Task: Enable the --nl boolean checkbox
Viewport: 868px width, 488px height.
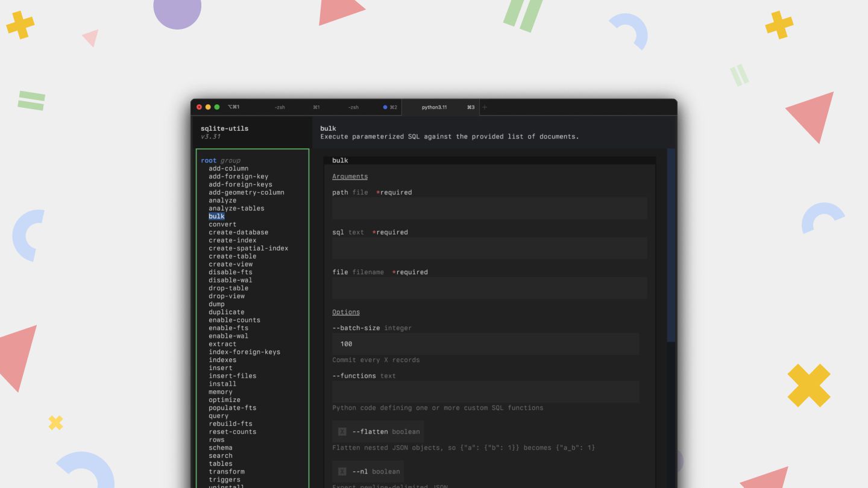Action: tap(342, 471)
